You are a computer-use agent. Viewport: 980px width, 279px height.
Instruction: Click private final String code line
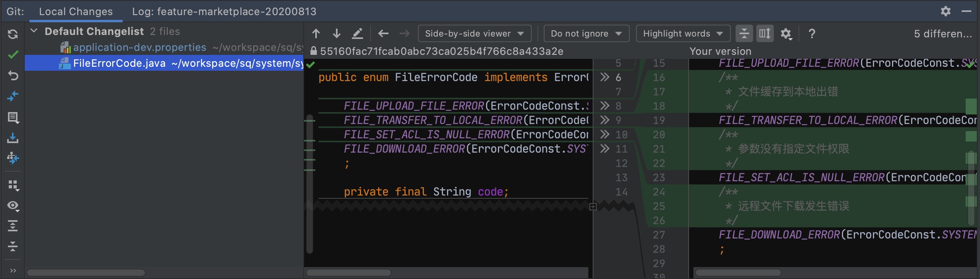click(426, 192)
